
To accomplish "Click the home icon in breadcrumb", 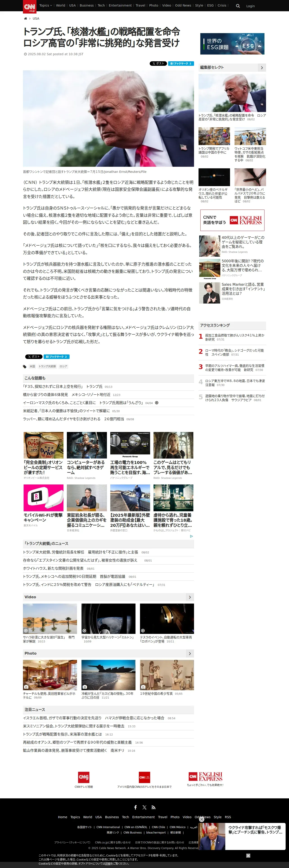I will click(x=25, y=18).
